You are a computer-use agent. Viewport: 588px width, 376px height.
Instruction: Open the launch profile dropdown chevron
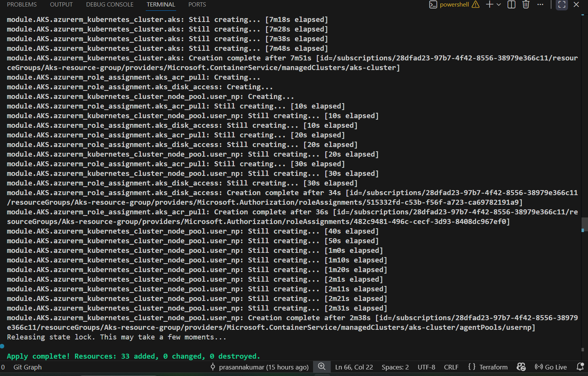point(499,5)
